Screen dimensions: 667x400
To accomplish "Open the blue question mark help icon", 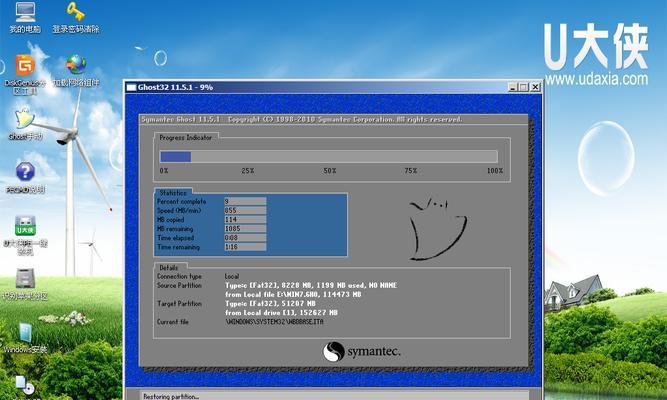I will (25, 172).
